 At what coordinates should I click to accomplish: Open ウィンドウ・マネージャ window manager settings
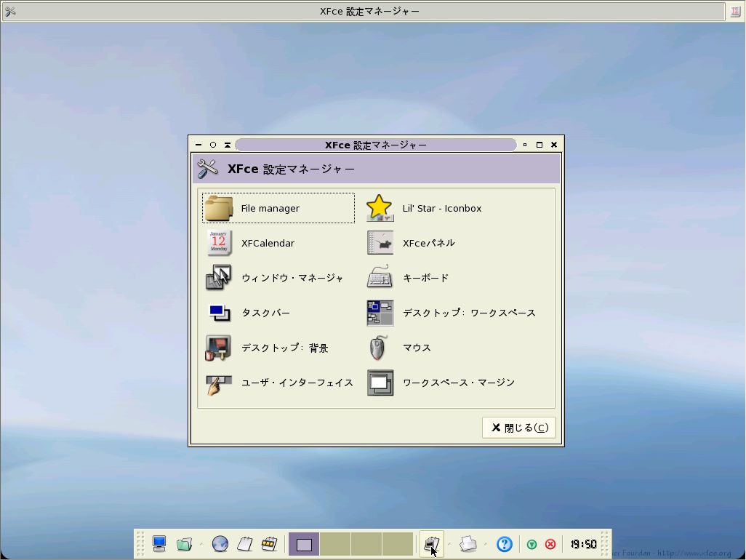pyautogui.click(x=275, y=278)
